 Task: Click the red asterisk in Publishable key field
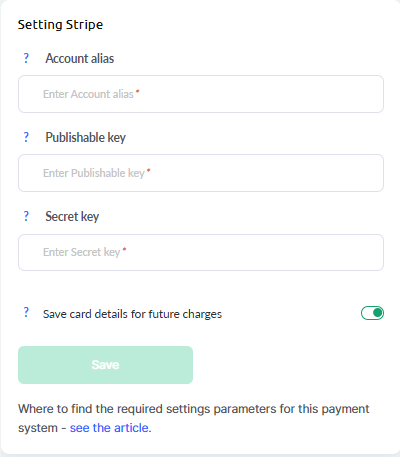(x=149, y=170)
